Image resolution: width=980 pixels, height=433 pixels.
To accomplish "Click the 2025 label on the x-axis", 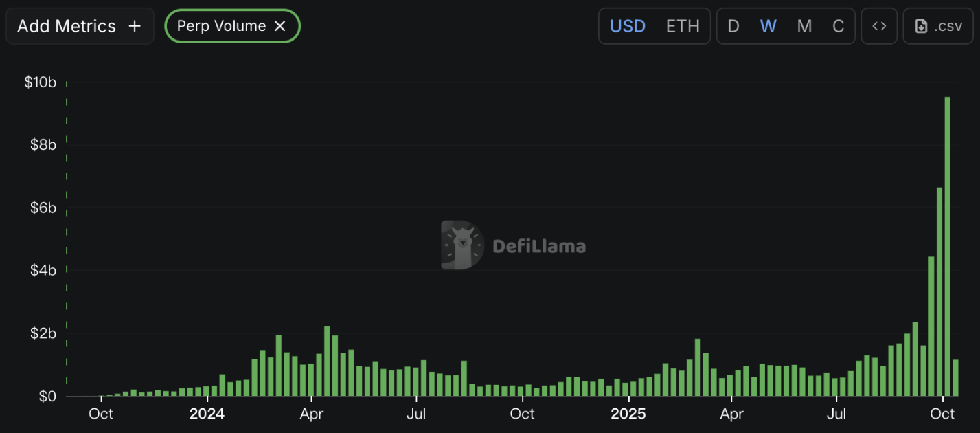I will click(x=629, y=414).
